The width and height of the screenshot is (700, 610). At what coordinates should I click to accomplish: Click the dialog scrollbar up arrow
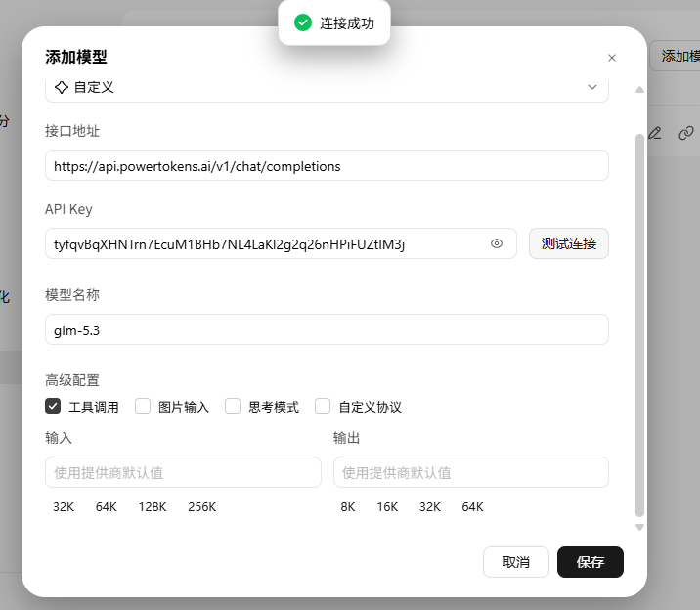[x=639, y=90]
